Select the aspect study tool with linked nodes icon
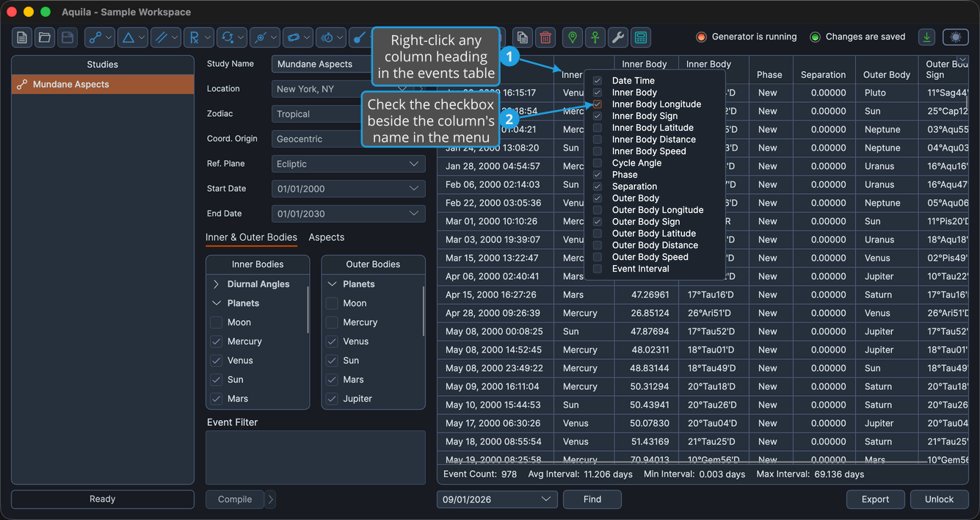The height and width of the screenshot is (520, 980). (x=95, y=37)
